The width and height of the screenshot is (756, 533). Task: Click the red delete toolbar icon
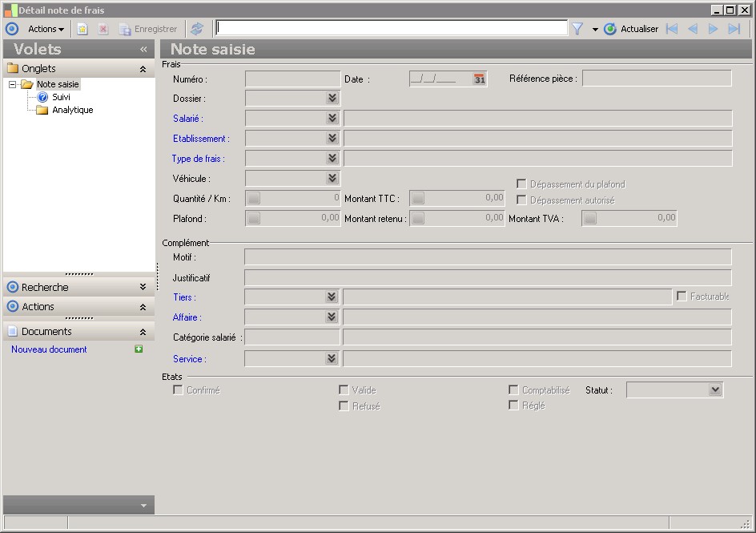pos(103,29)
